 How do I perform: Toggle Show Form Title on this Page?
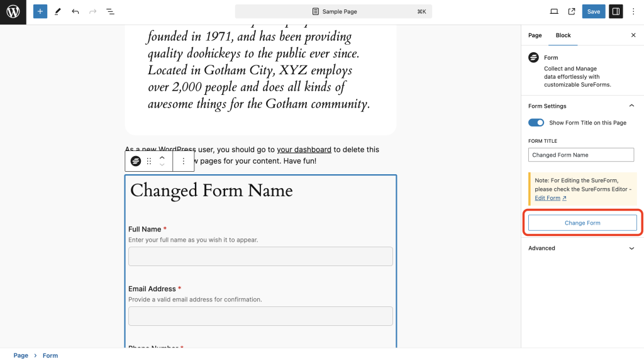pyautogui.click(x=536, y=123)
